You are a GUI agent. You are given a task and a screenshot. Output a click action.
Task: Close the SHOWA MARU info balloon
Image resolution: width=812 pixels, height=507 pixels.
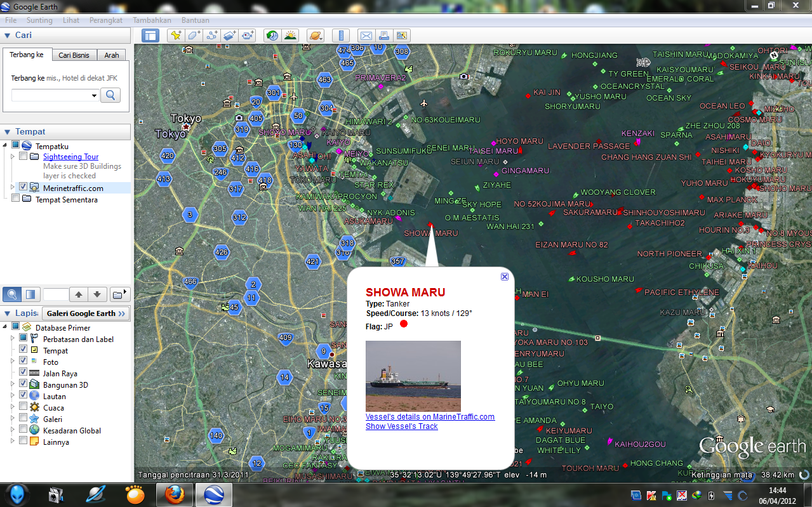[x=505, y=277]
